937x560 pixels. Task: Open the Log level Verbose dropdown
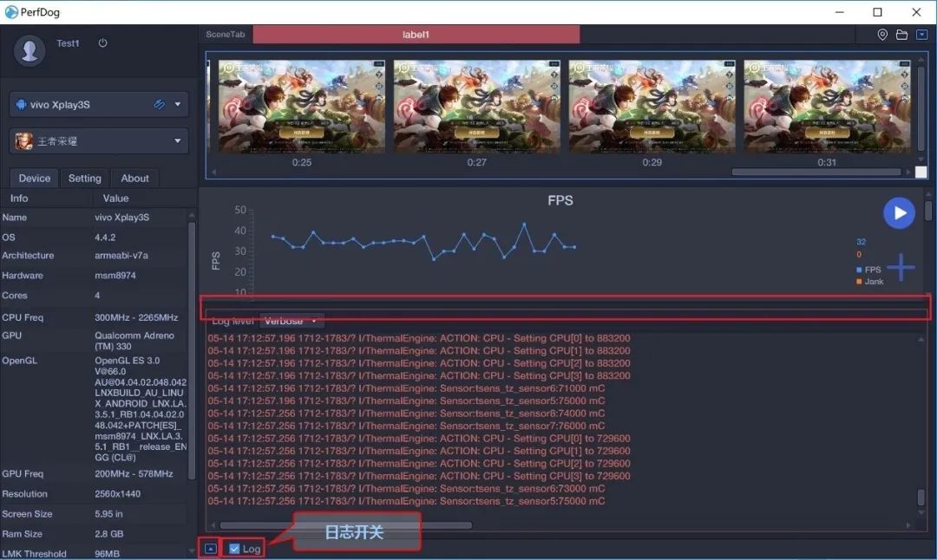click(292, 322)
